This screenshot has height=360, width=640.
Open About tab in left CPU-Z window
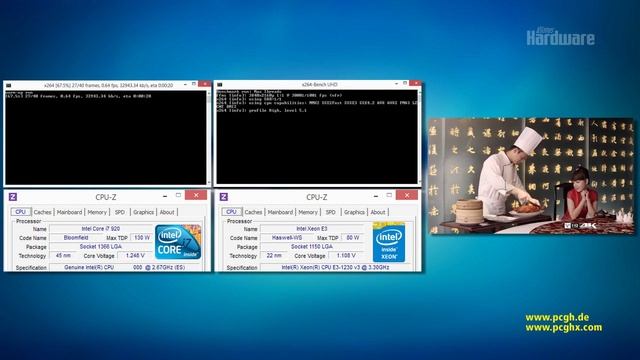point(167,212)
